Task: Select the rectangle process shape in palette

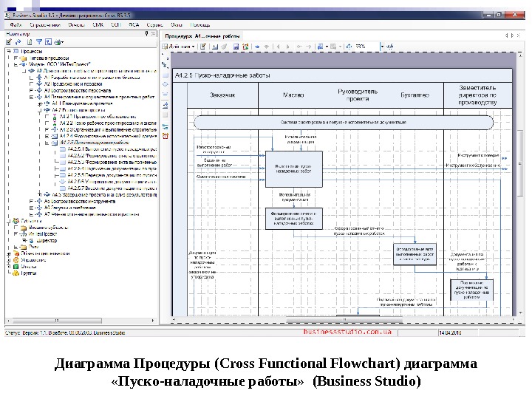Action: 166,75
